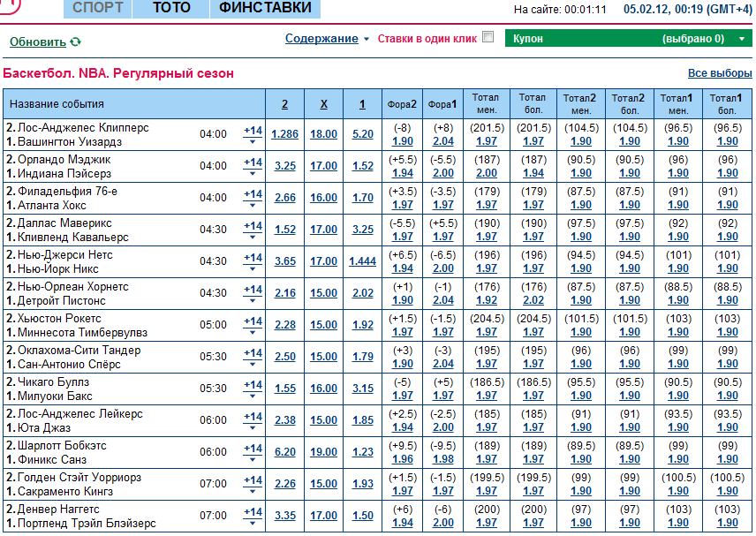Pick odds 5.20 for Вашингтон Уизардз
This screenshot has width=756, height=536.
pyautogui.click(x=363, y=134)
